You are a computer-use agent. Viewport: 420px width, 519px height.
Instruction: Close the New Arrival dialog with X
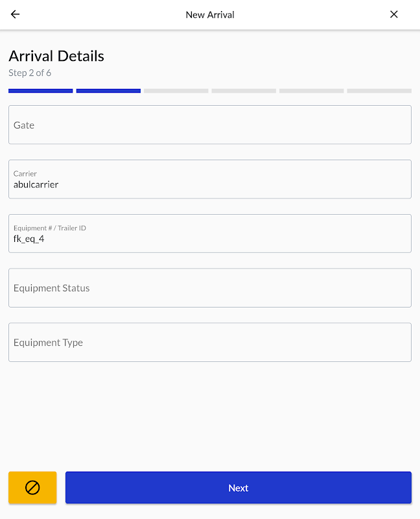(x=393, y=14)
